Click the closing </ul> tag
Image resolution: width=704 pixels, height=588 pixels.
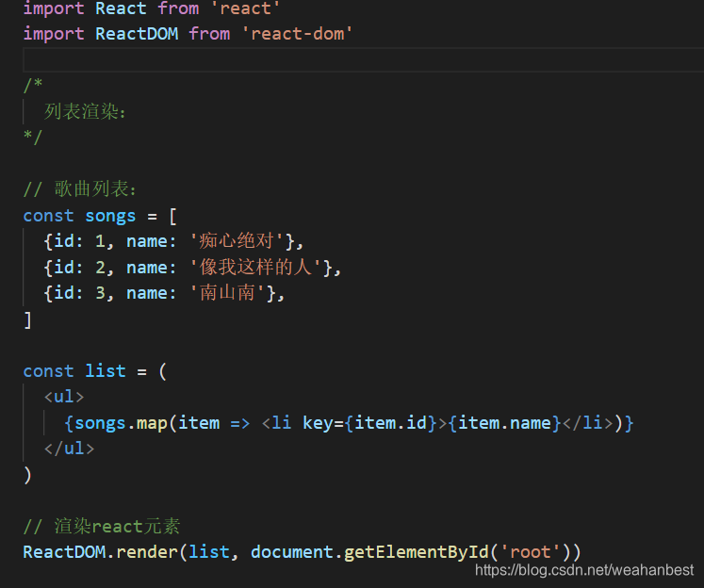click(69, 449)
